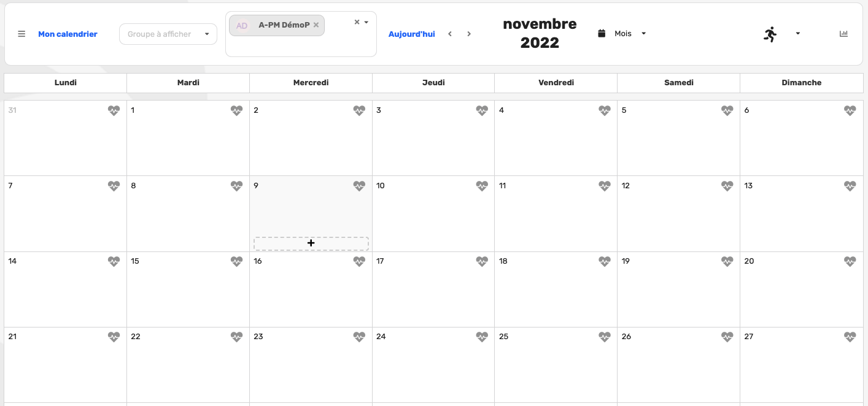Click the heart pulse icon on day 9

pos(359,186)
